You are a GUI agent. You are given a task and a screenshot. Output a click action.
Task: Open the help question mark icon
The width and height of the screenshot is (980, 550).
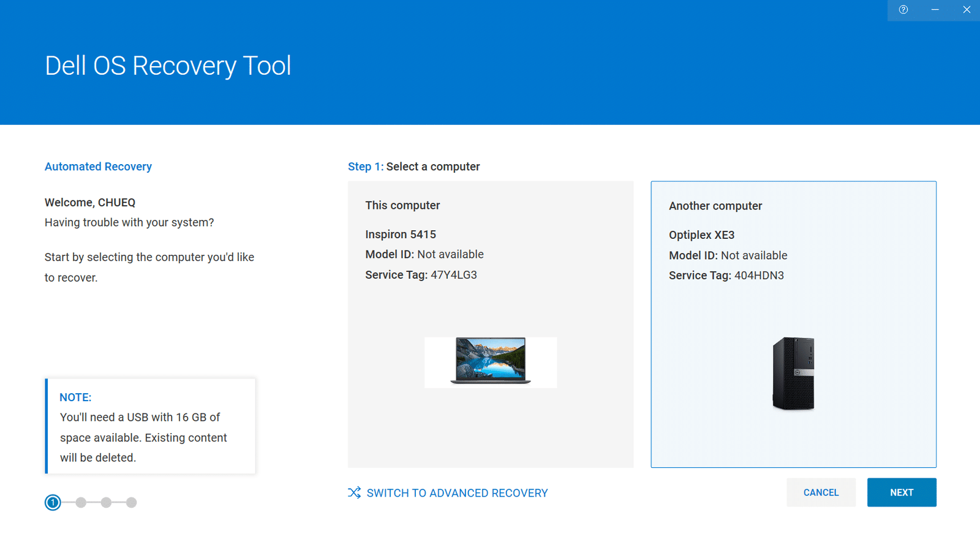pyautogui.click(x=903, y=10)
